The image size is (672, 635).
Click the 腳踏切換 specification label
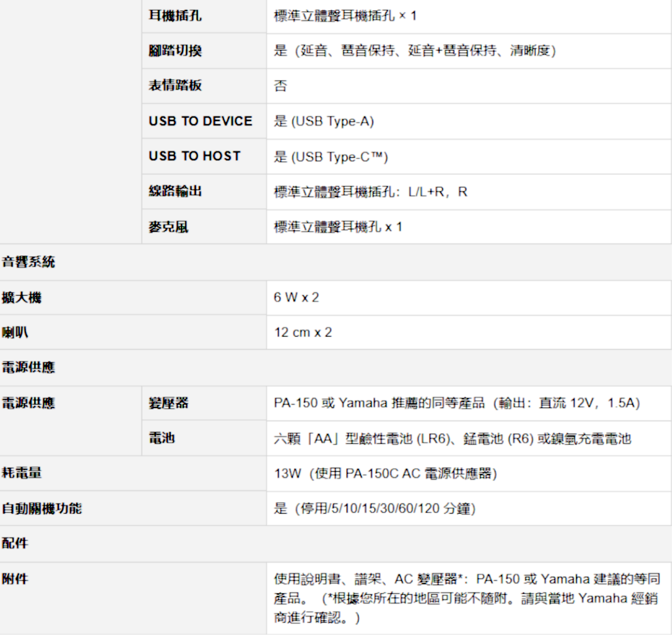tap(175, 51)
